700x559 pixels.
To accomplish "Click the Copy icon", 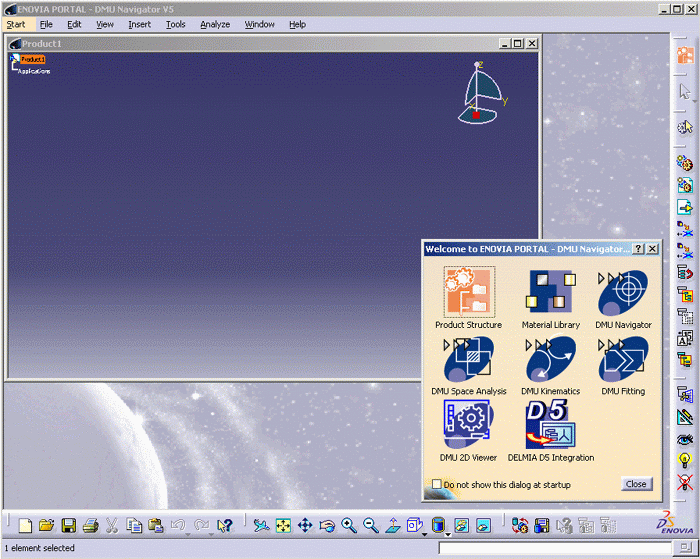I will tap(133, 526).
